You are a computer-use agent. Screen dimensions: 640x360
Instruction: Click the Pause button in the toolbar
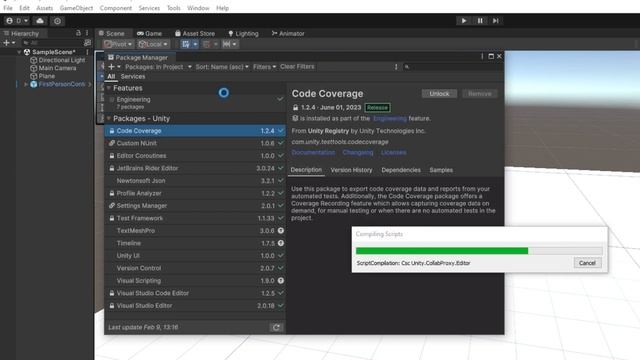coord(480,21)
